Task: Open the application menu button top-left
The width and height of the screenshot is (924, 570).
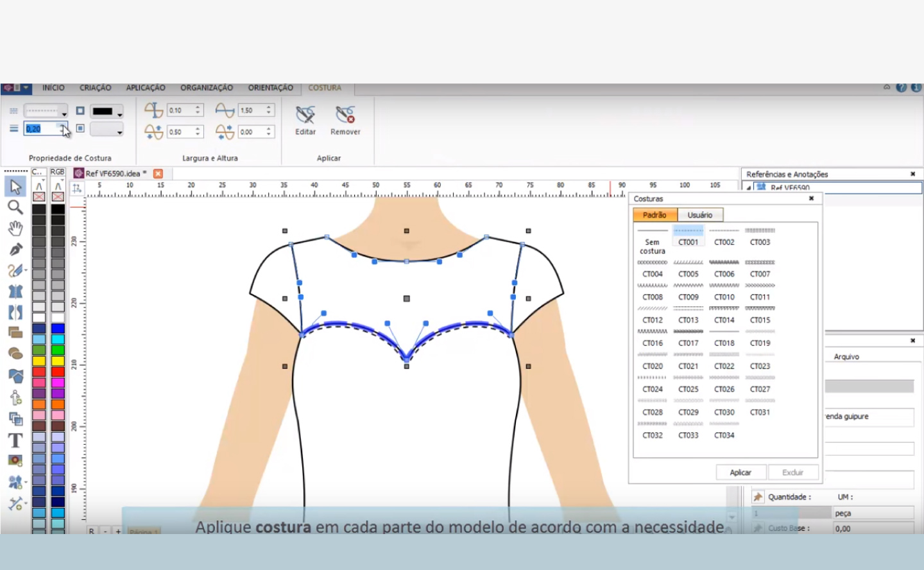Action: tap(16, 88)
